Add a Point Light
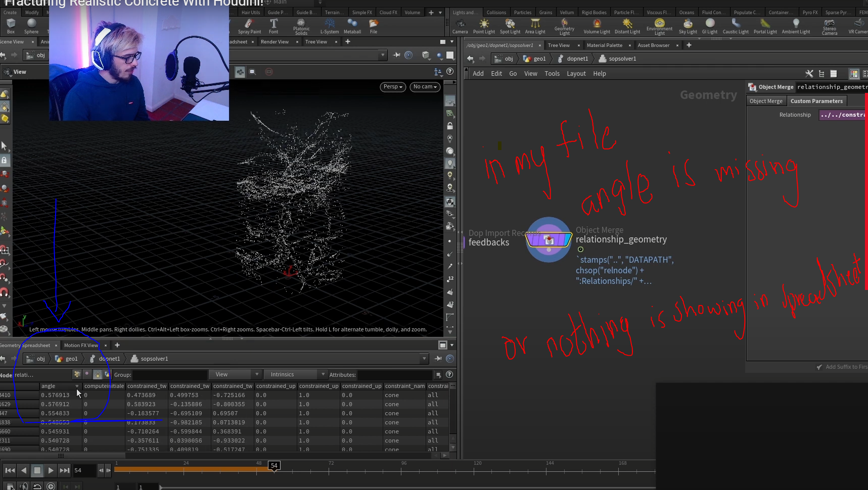 pos(484,26)
